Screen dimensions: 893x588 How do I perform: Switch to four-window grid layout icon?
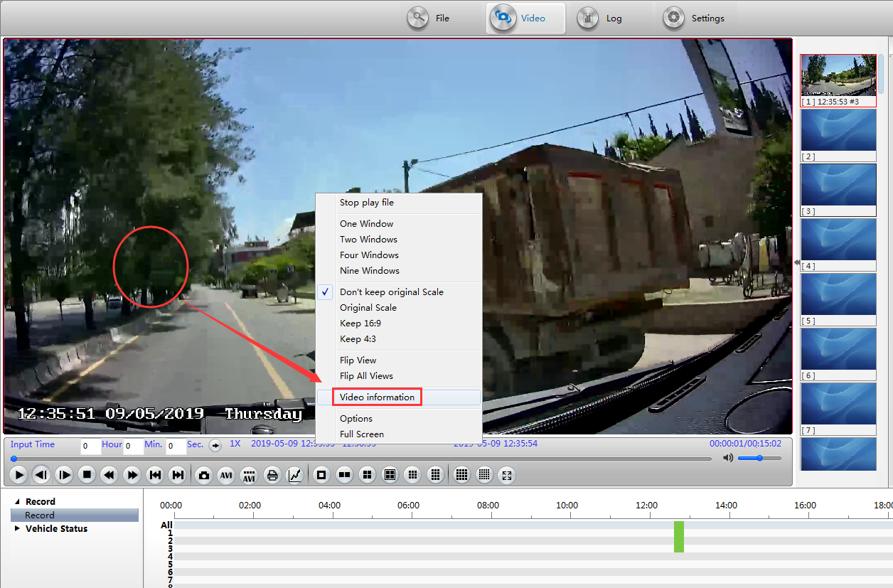pyautogui.click(x=367, y=475)
